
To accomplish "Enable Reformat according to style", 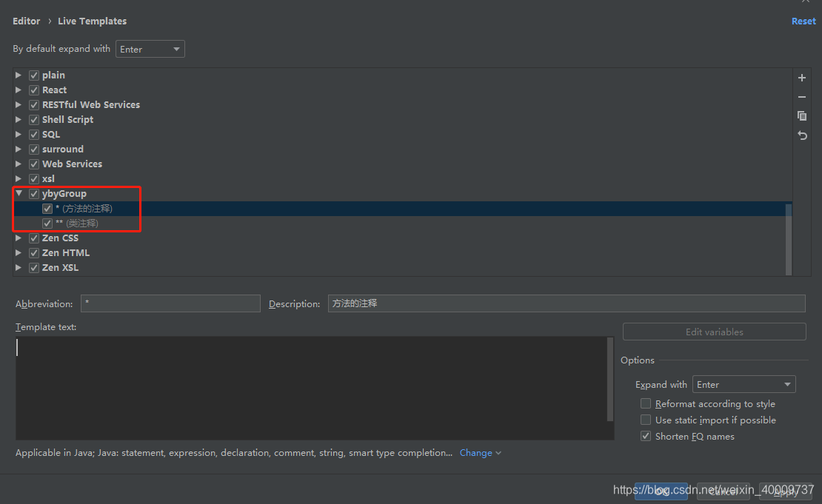I will pos(646,403).
